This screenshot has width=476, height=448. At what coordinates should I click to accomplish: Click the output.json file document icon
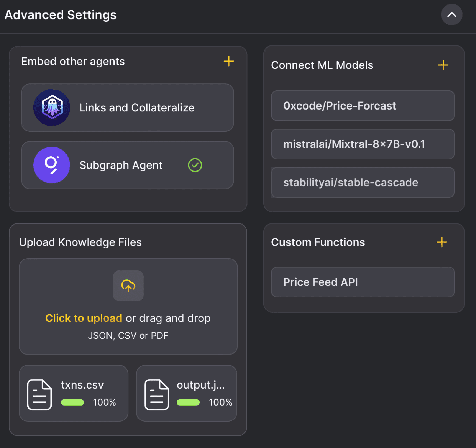pos(157,394)
